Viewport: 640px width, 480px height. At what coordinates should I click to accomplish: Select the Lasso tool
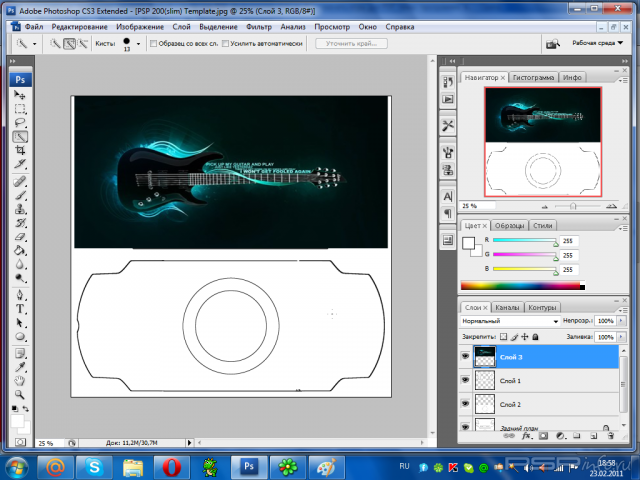click(x=20, y=122)
